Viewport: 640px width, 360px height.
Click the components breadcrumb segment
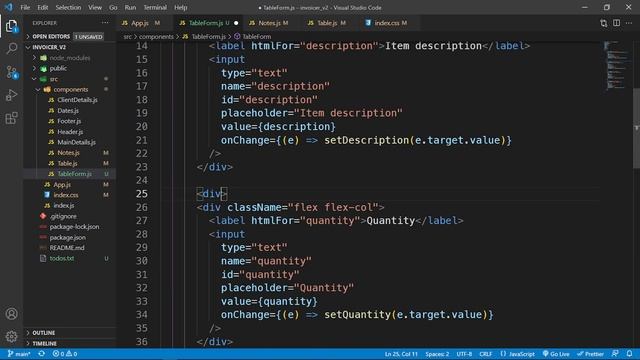click(x=156, y=37)
